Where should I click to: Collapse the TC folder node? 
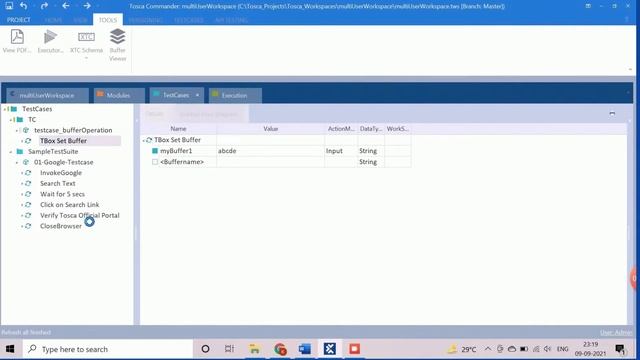tap(11, 120)
